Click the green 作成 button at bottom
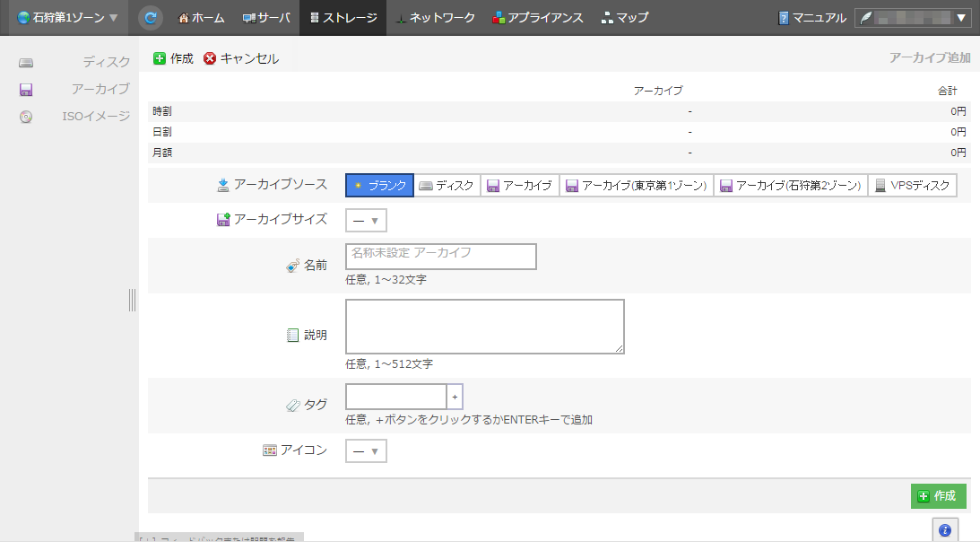This screenshot has width=980, height=542. point(938,496)
